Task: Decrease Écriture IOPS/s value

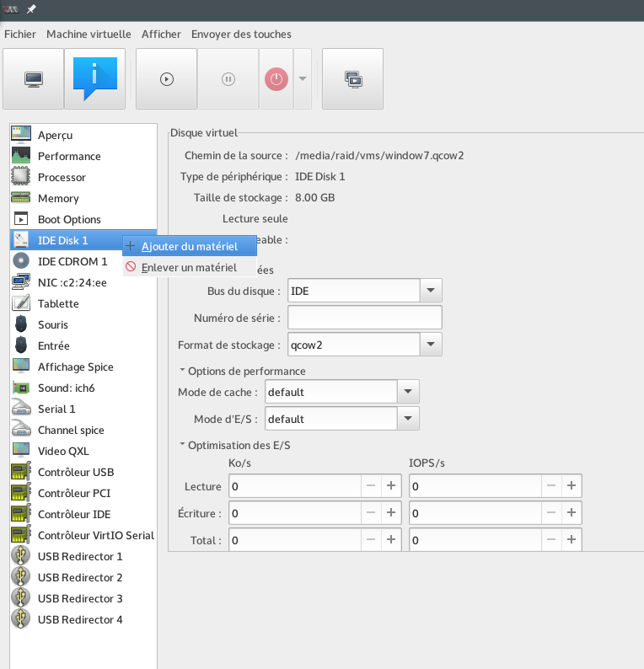Action: coord(551,512)
